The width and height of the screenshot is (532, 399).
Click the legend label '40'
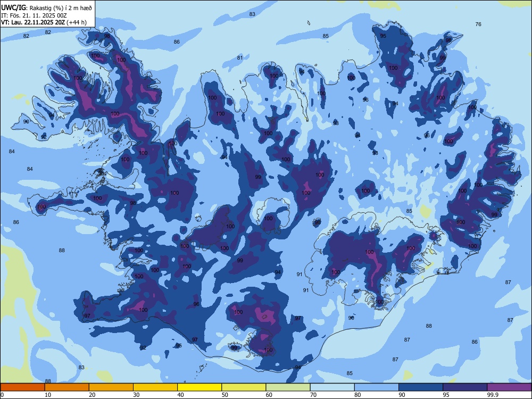click(180, 395)
